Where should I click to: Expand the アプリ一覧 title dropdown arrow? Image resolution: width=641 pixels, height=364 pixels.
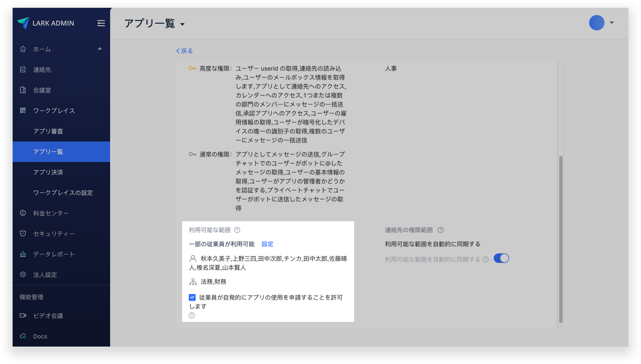pos(183,25)
